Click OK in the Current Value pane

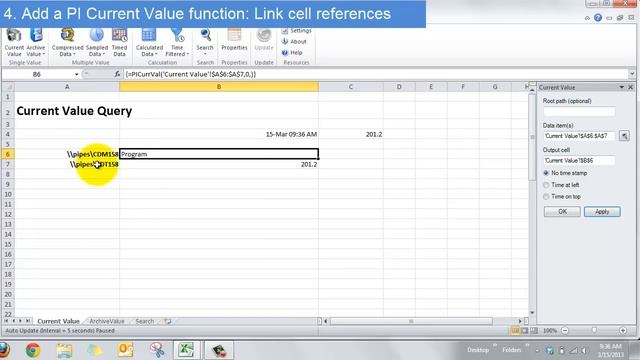point(562,211)
